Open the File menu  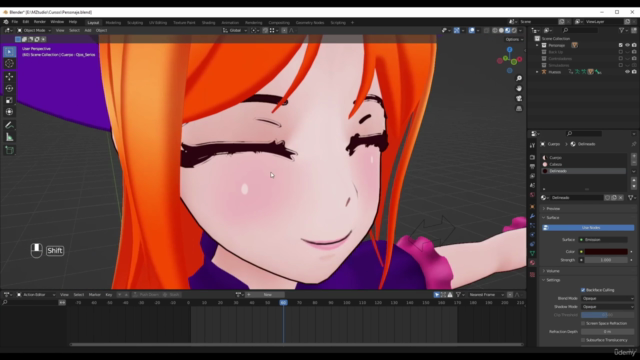click(15, 22)
